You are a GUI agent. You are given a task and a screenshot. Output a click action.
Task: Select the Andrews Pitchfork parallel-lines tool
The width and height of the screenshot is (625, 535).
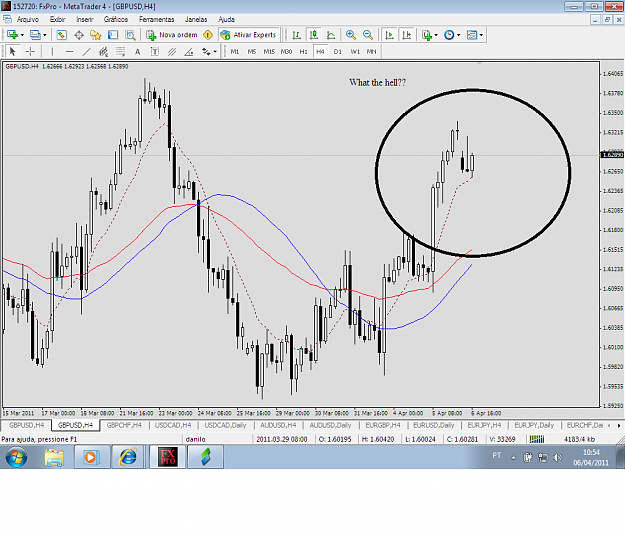click(172, 51)
